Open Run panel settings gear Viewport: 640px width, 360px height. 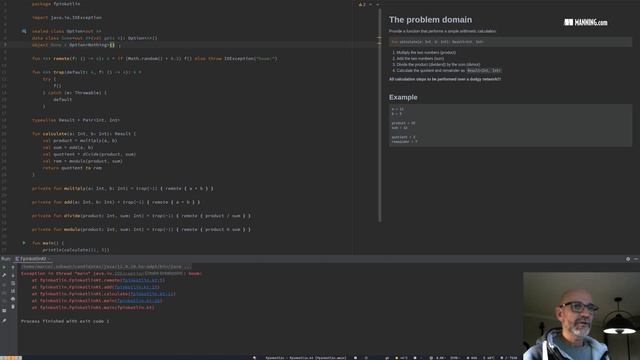click(628, 259)
